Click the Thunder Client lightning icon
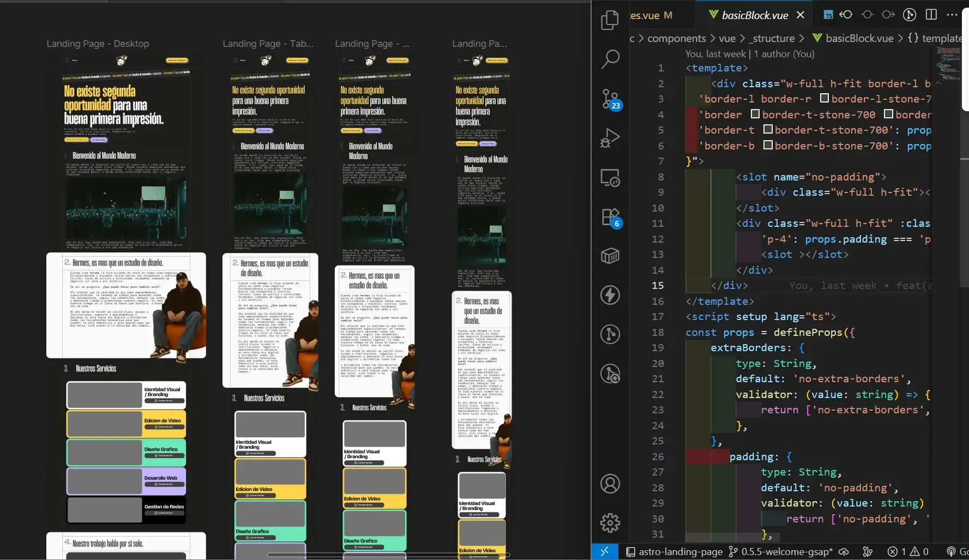The width and height of the screenshot is (969, 560). click(x=610, y=295)
